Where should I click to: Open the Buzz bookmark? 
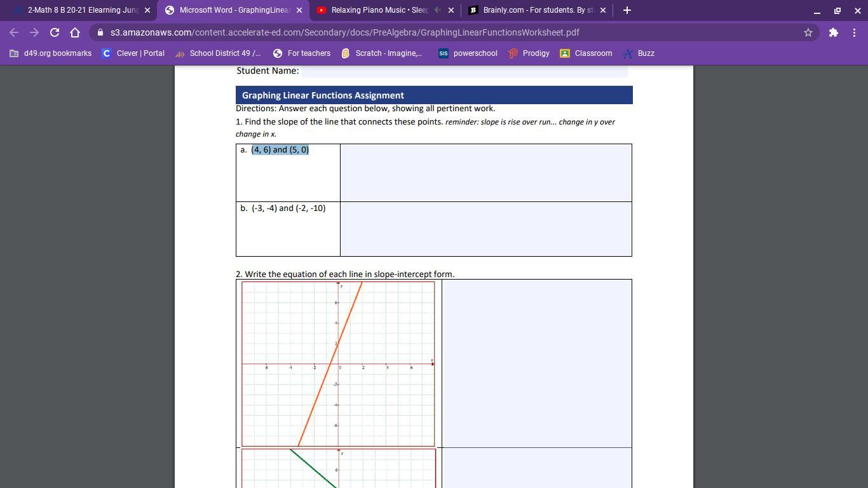(639, 53)
